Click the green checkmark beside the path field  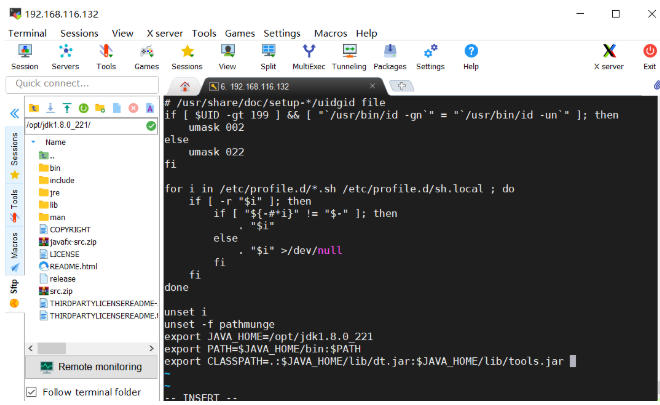tap(151, 125)
